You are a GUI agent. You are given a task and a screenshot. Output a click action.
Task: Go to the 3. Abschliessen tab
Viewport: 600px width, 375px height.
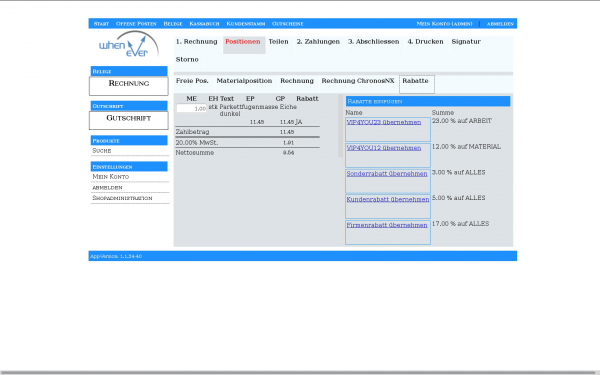(x=373, y=42)
